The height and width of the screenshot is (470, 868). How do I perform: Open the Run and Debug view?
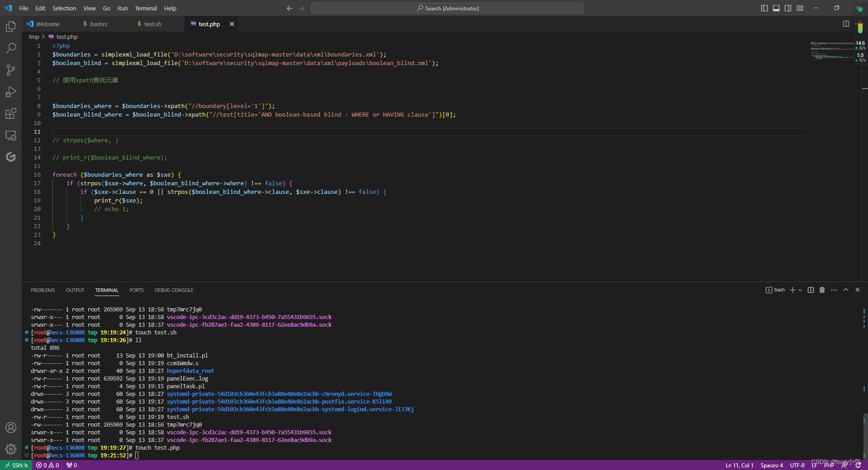(11, 92)
